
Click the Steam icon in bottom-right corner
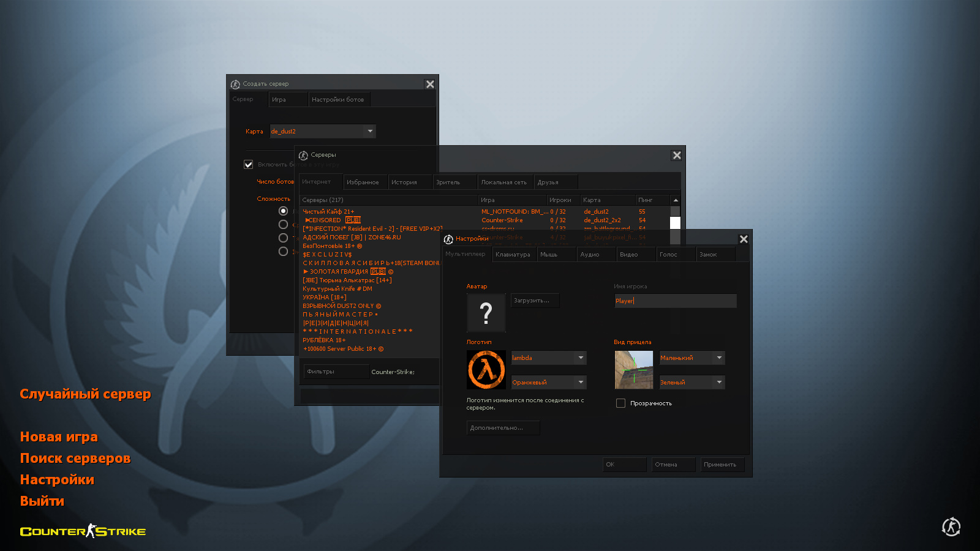pyautogui.click(x=951, y=527)
